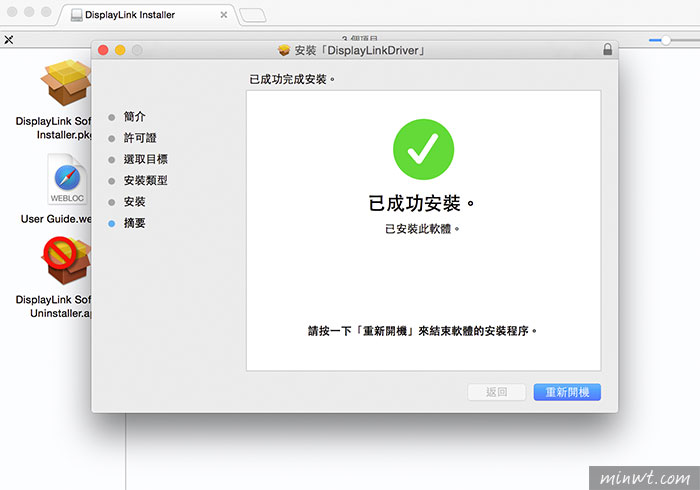The height and width of the screenshot is (490, 700).
Task: Close the DisplayLink Installer tab
Action: coord(224,15)
